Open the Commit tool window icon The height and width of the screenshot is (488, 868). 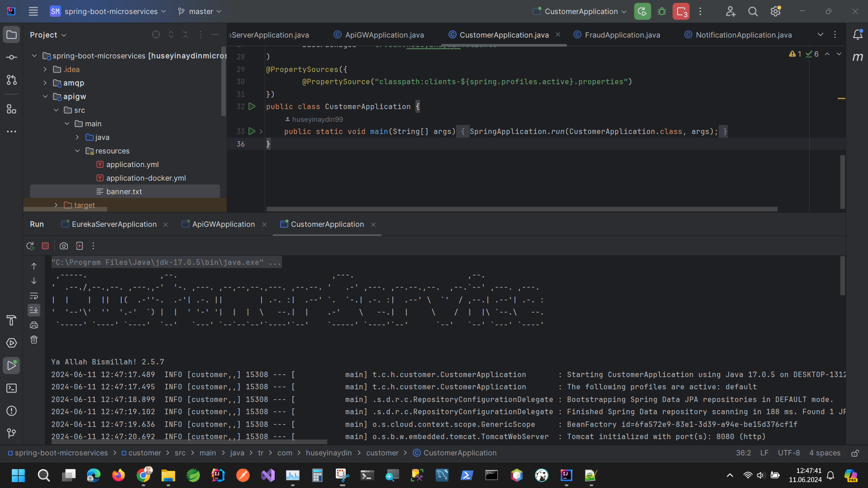point(12,57)
